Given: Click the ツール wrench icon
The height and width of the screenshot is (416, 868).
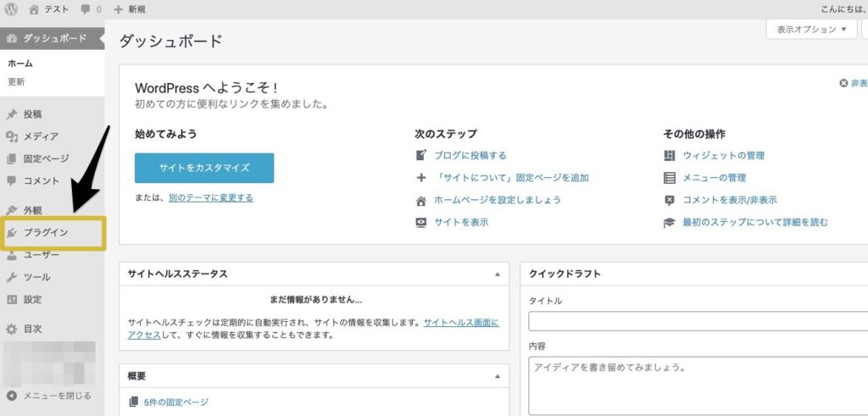Looking at the screenshot, I should point(12,277).
